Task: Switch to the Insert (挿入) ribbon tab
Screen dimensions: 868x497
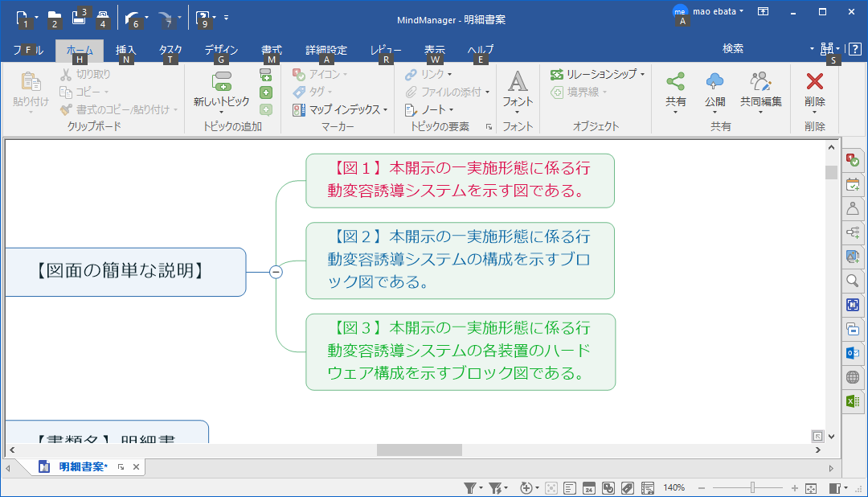Action: click(x=125, y=50)
